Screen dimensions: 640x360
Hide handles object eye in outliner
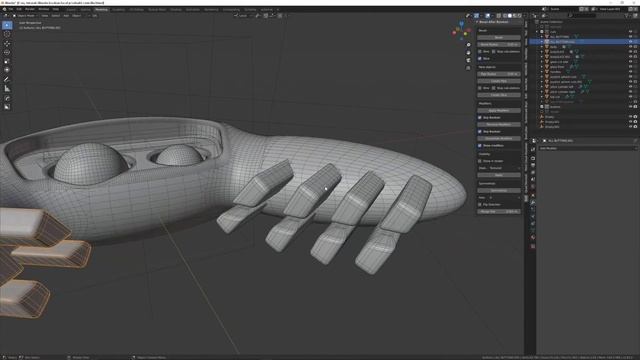point(631,72)
